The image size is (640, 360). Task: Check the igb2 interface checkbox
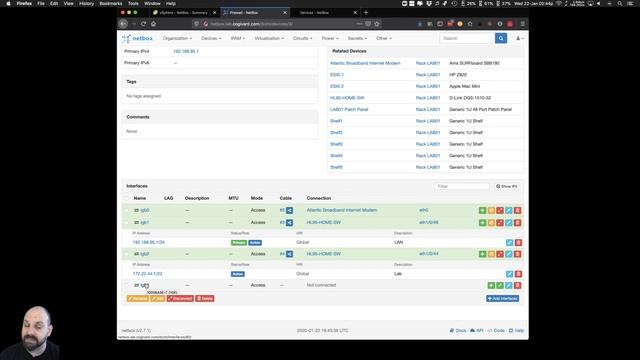tap(127, 254)
